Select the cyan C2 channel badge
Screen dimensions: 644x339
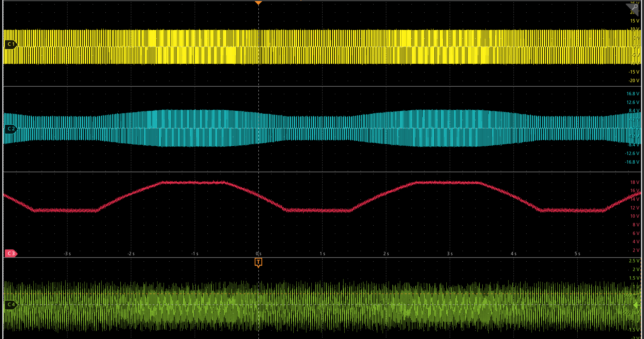tap(11, 129)
